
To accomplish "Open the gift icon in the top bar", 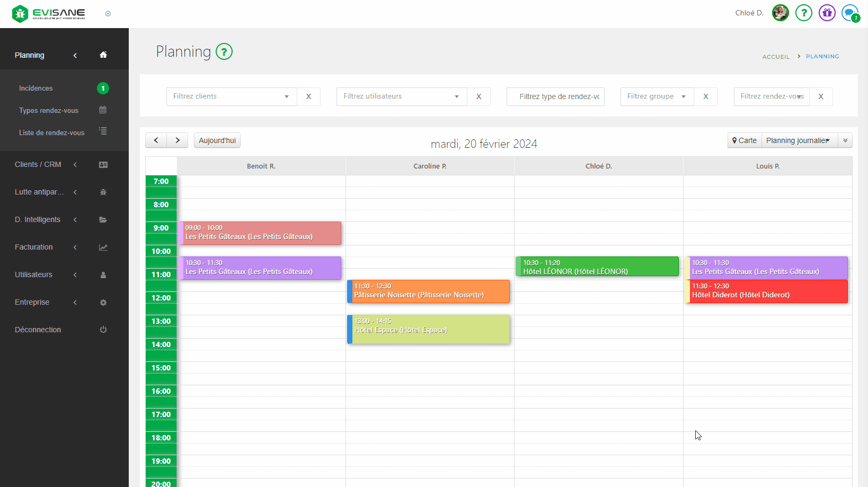I will tap(827, 13).
